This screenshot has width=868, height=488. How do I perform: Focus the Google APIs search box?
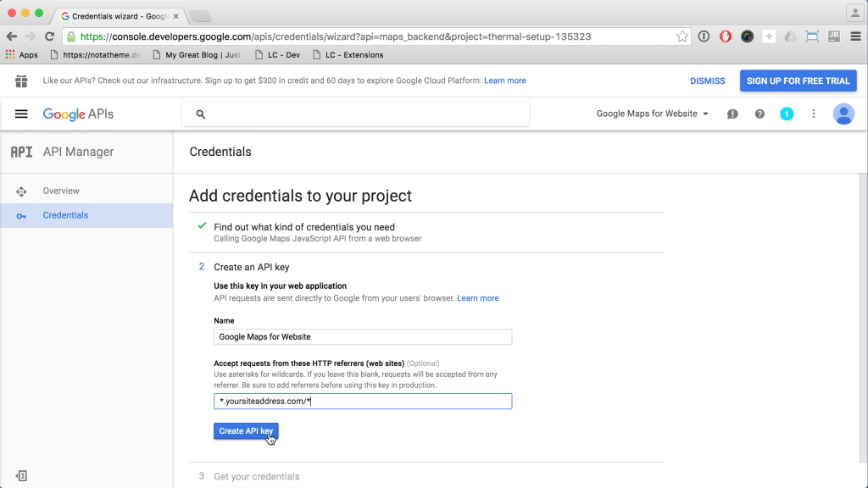pyautogui.click(x=356, y=114)
